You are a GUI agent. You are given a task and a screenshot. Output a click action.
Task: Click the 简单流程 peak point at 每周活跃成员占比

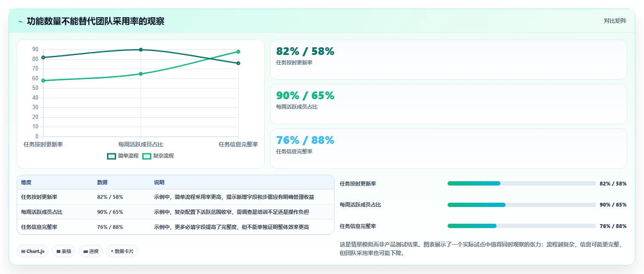coord(141,49)
